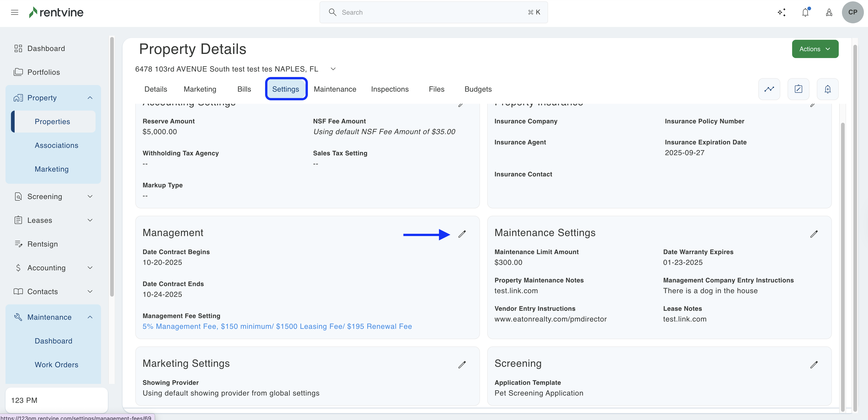Toggle the hamburger menu icon
868x420 pixels.
[14, 13]
